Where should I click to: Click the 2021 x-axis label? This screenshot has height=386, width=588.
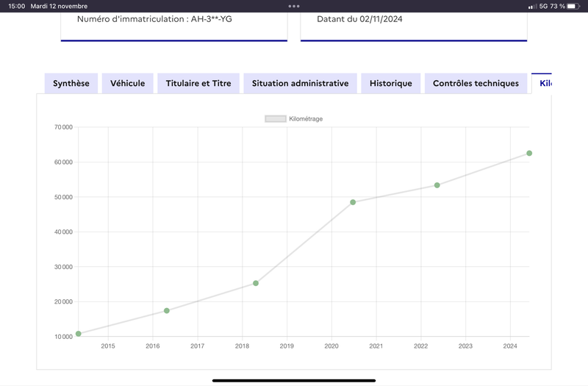pos(376,346)
